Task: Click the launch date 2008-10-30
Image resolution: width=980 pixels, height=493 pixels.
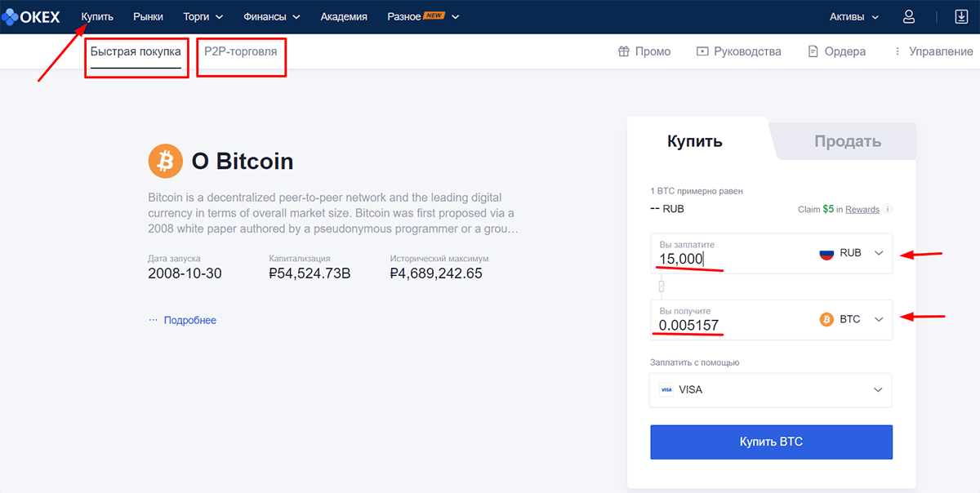Action: pyautogui.click(x=185, y=273)
